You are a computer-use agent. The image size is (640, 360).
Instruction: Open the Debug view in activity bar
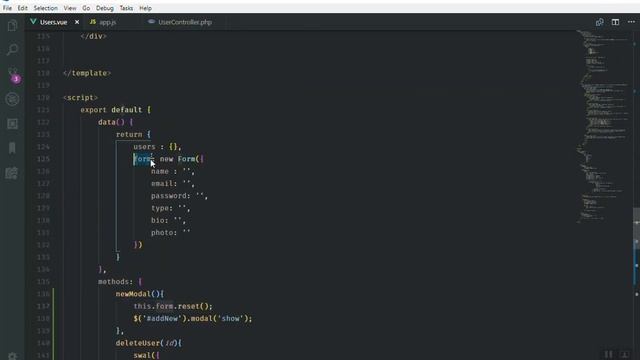tap(12, 99)
